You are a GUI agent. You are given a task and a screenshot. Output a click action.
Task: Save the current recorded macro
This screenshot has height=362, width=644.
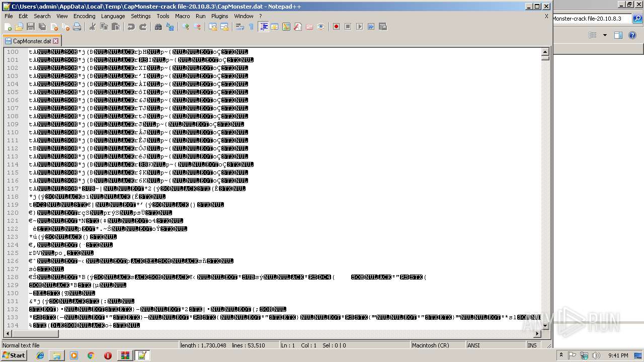click(383, 27)
